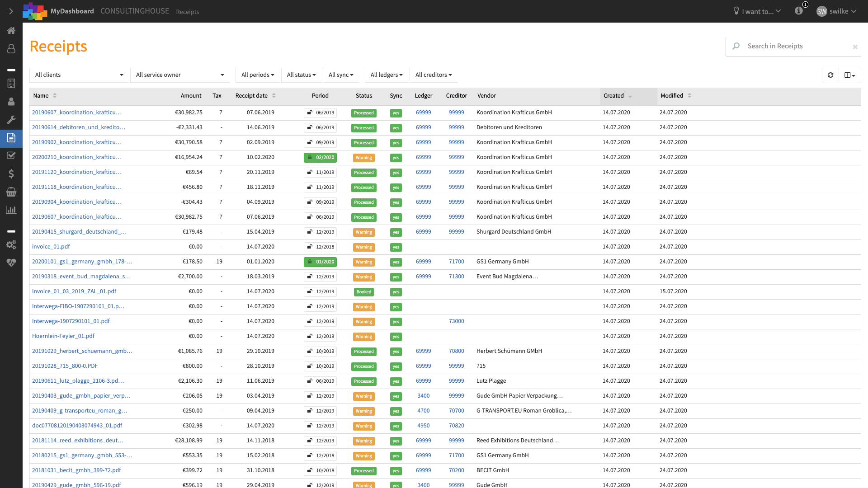Click the search magnifier icon
This screenshot has width=868, height=488.
pos(736,46)
